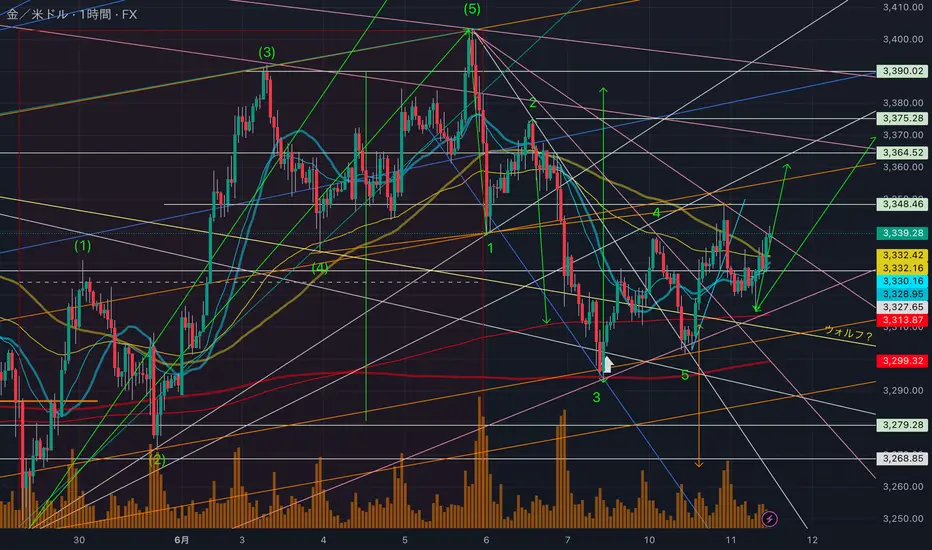
Task: Click the 3,348.46 price axis label
Action: pyautogui.click(x=902, y=204)
